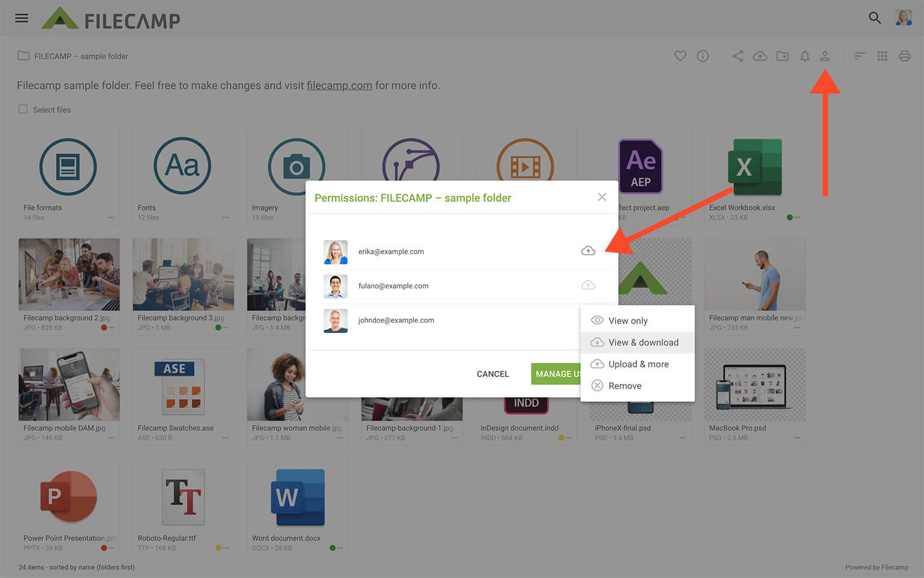Switch to grid view icon
Viewport: 924px width, 578px height.
882,56
